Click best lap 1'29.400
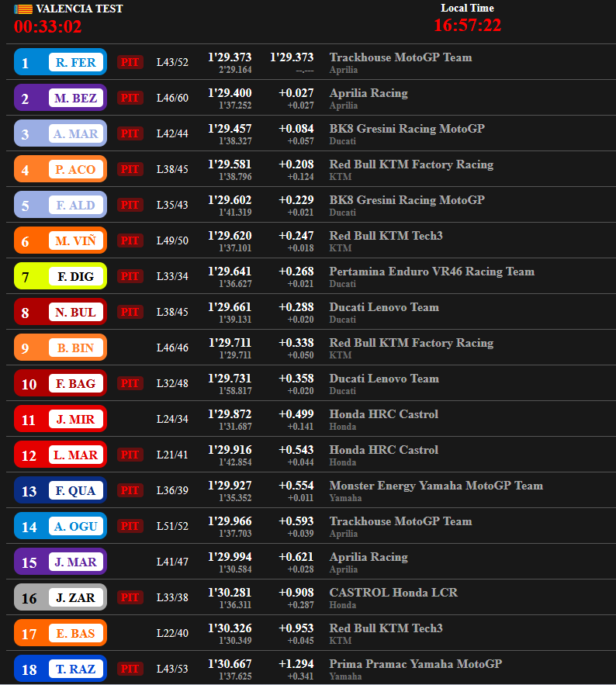 pos(230,93)
